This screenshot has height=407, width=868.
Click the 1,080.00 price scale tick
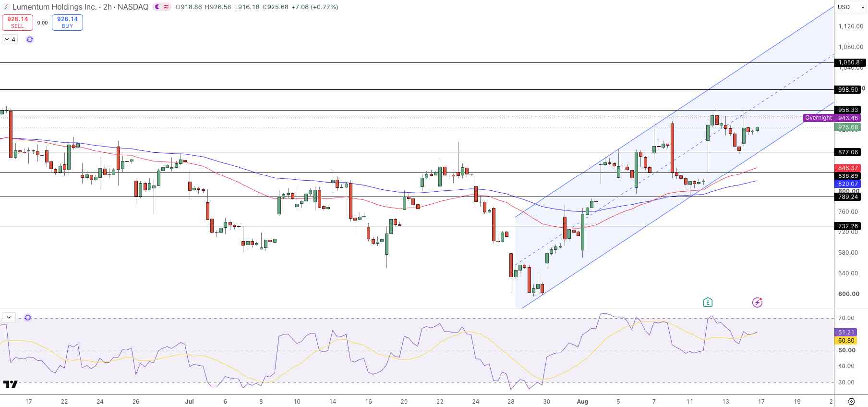pos(851,47)
